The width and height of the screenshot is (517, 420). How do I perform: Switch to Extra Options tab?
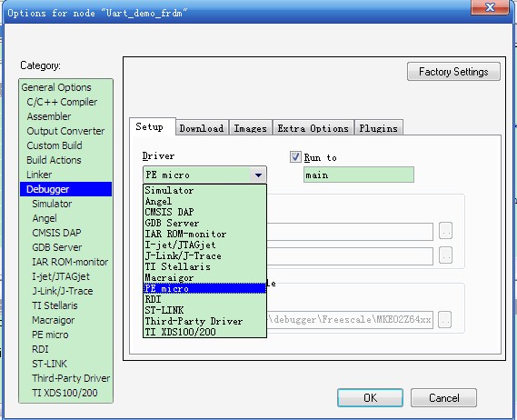pyautogui.click(x=313, y=128)
